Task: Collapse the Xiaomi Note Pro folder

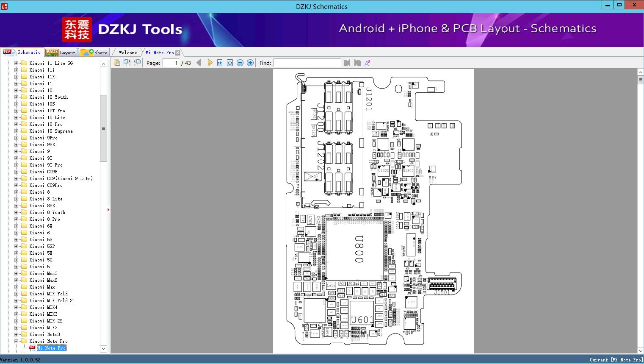Action: click(x=16, y=341)
